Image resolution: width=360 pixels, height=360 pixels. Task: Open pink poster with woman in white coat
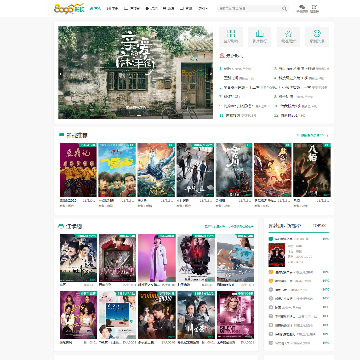coord(157,258)
